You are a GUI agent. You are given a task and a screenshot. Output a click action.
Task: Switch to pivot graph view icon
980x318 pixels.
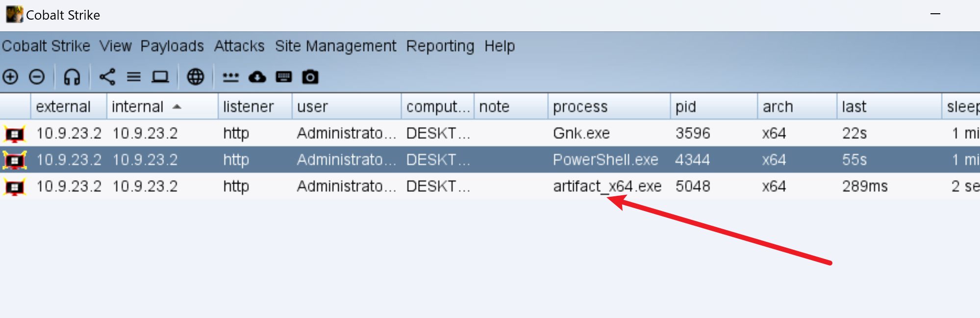[x=107, y=77]
